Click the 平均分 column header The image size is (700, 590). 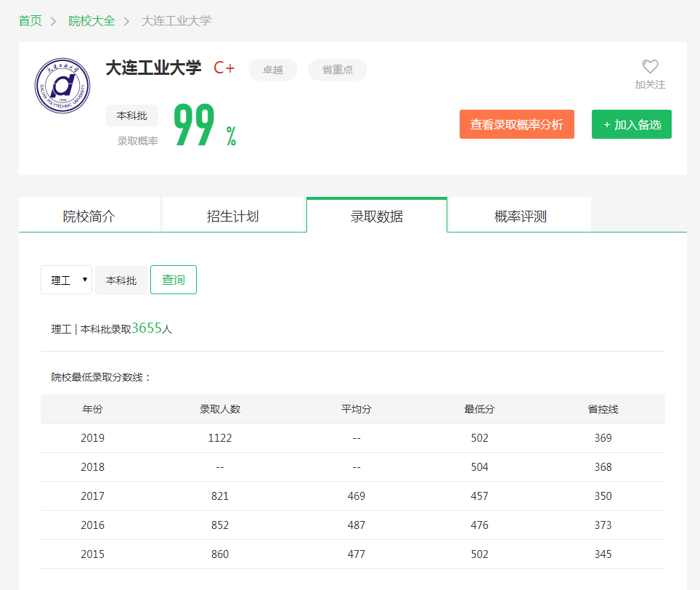pos(357,409)
